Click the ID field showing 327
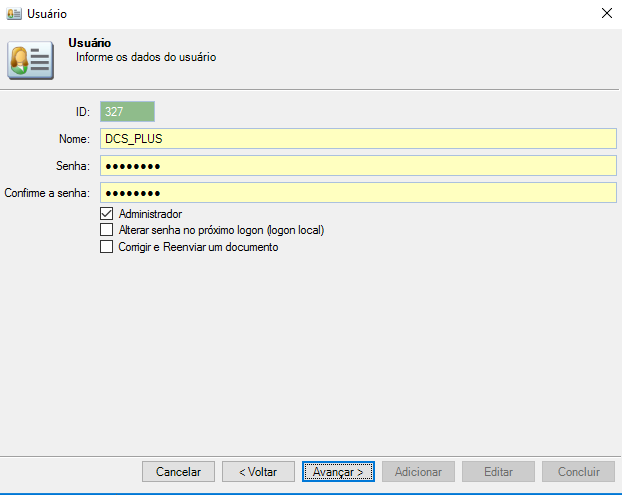The height and width of the screenshot is (495, 622). coord(128,112)
